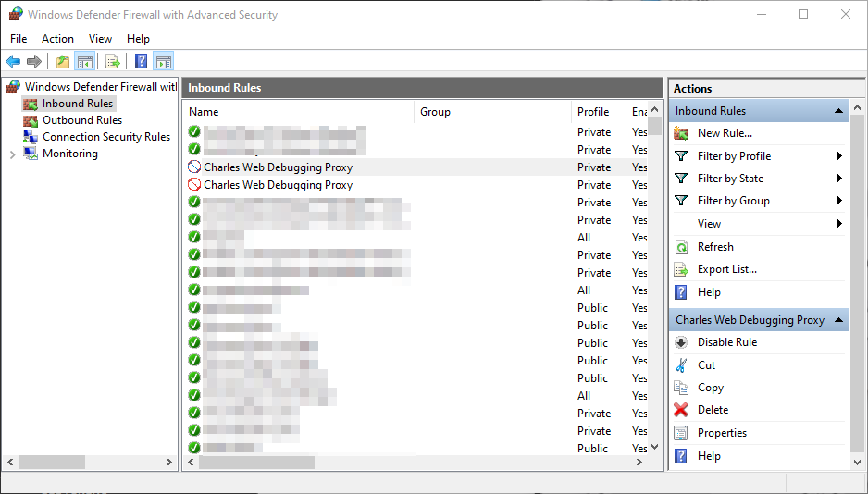Click the New Rule icon in Actions
The image size is (868, 494).
coord(681,133)
